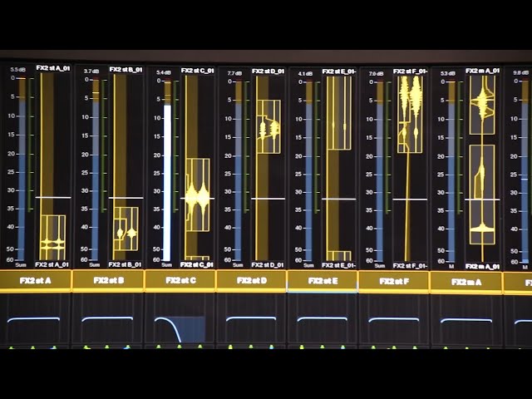
Task: Click the Sum label under FX2 st C meter
Action: point(166,265)
